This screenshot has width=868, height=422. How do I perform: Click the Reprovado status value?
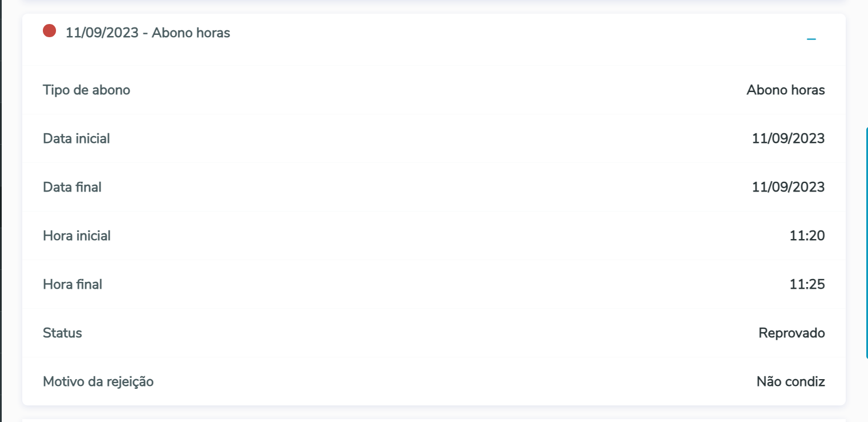pyautogui.click(x=791, y=333)
